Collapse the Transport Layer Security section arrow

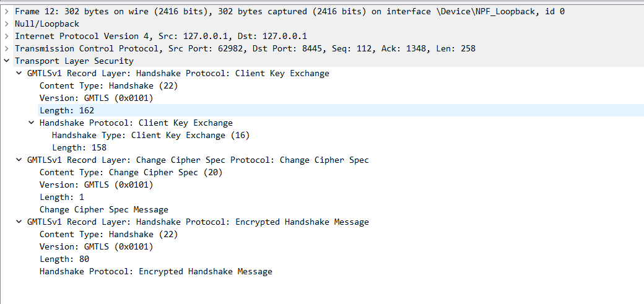click(x=6, y=61)
